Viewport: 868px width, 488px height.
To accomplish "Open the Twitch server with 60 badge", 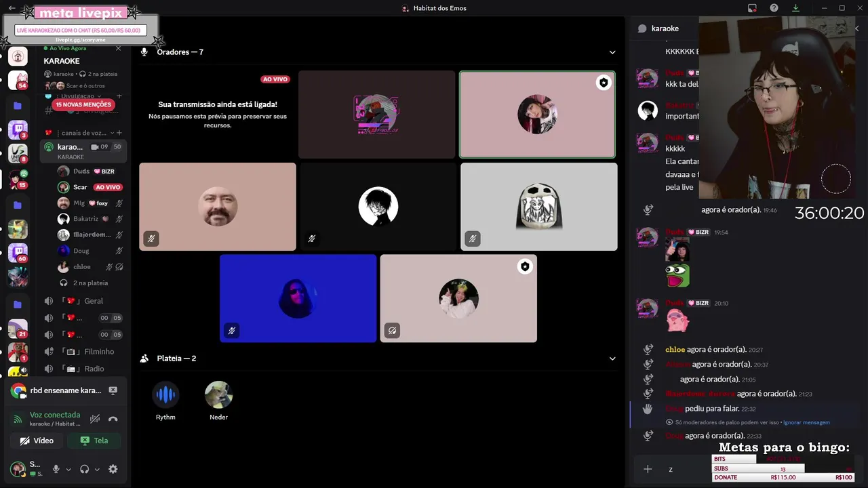I will tap(18, 252).
